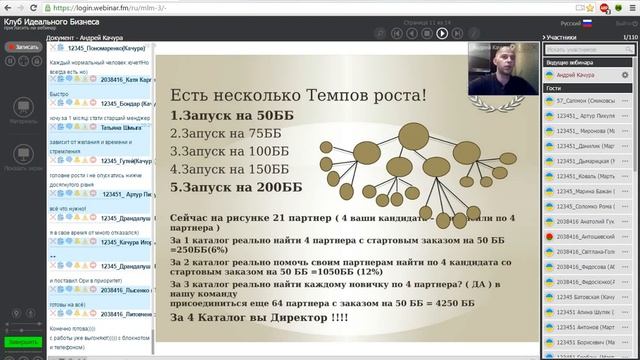Adjust the lower slider above Завершить button

pos(23,330)
